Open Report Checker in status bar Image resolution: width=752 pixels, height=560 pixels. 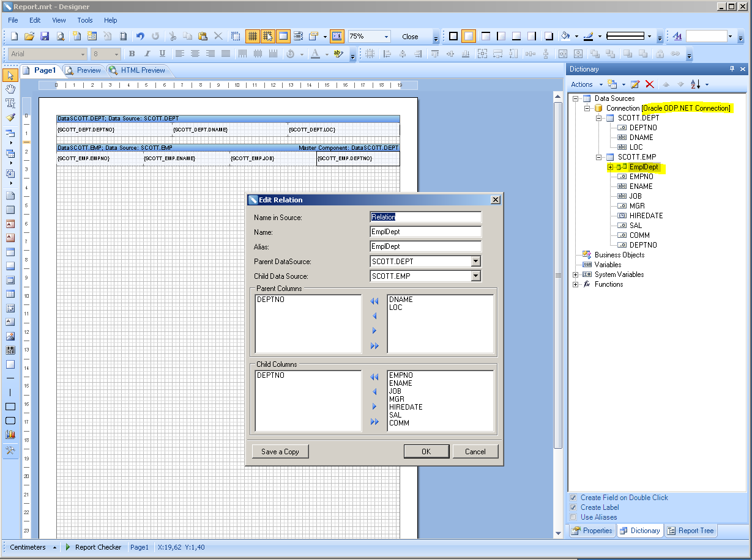[x=93, y=547]
